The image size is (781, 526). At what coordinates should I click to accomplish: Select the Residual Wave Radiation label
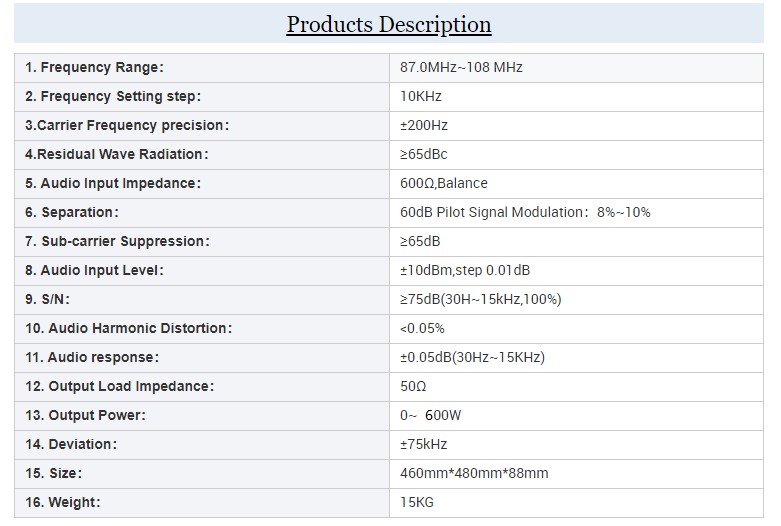click(x=117, y=155)
